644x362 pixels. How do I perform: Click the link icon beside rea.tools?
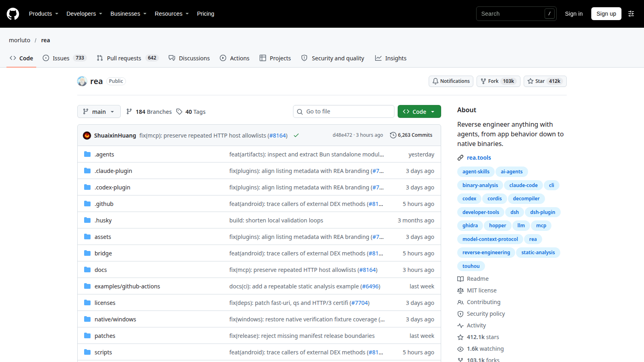click(460, 158)
